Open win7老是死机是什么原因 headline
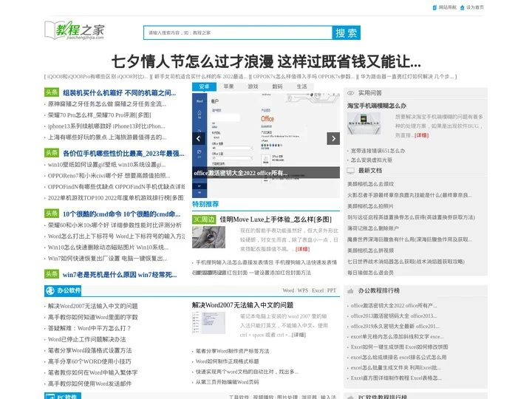 point(120,275)
